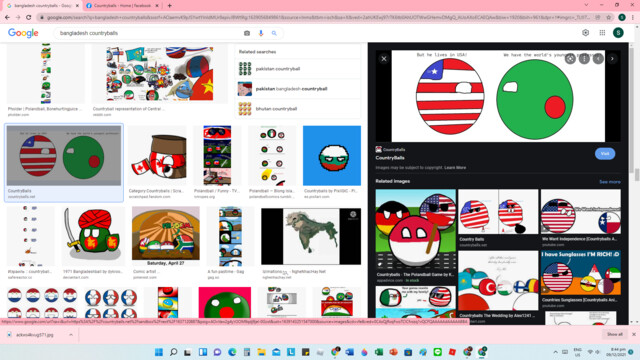Go to next image in preview

click(x=612, y=59)
